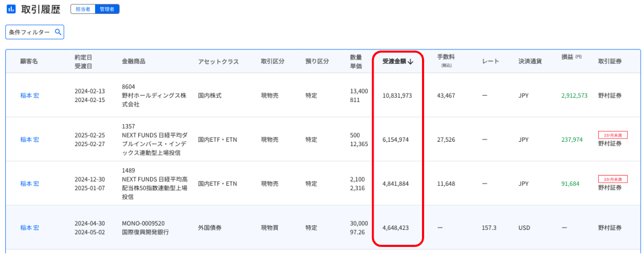
Task: Click the date 2025-02-25
Action: click(90, 135)
